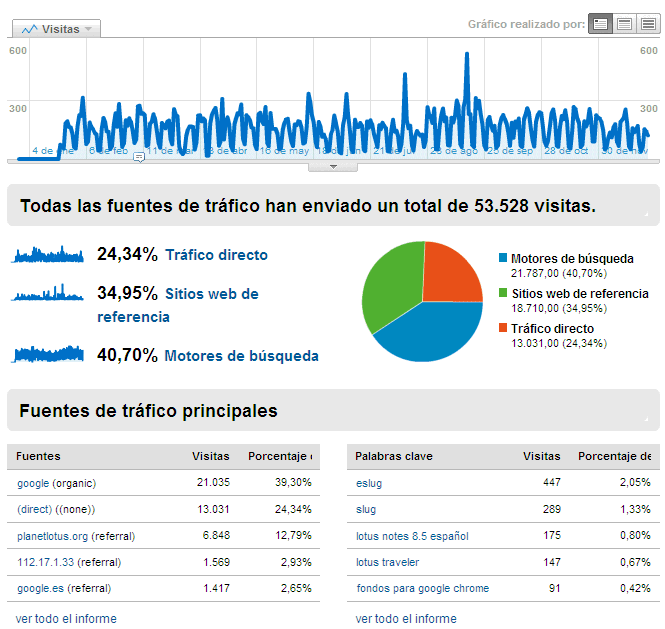Image resolution: width=665 pixels, height=629 pixels.
Task: Click the Tráfico directo sparkline thumbnail
Action: pyautogui.click(x=48, y=254)
